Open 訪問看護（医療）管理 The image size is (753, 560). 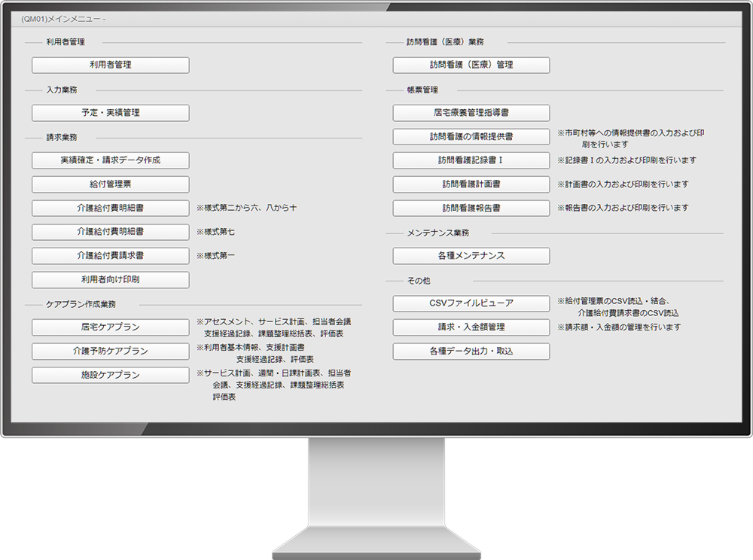pyautogui.click(x=471, y=65)
